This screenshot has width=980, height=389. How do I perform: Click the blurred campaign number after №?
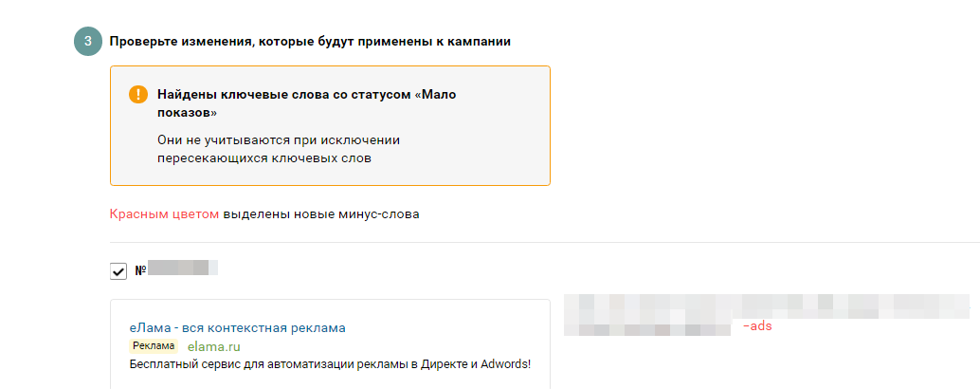183,269
